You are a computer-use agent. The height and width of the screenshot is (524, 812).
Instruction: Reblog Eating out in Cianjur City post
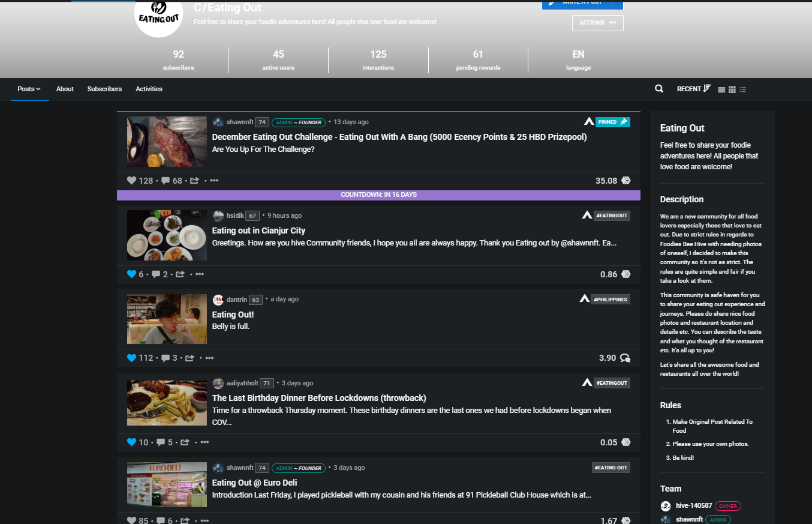click(x=181, y=274)
